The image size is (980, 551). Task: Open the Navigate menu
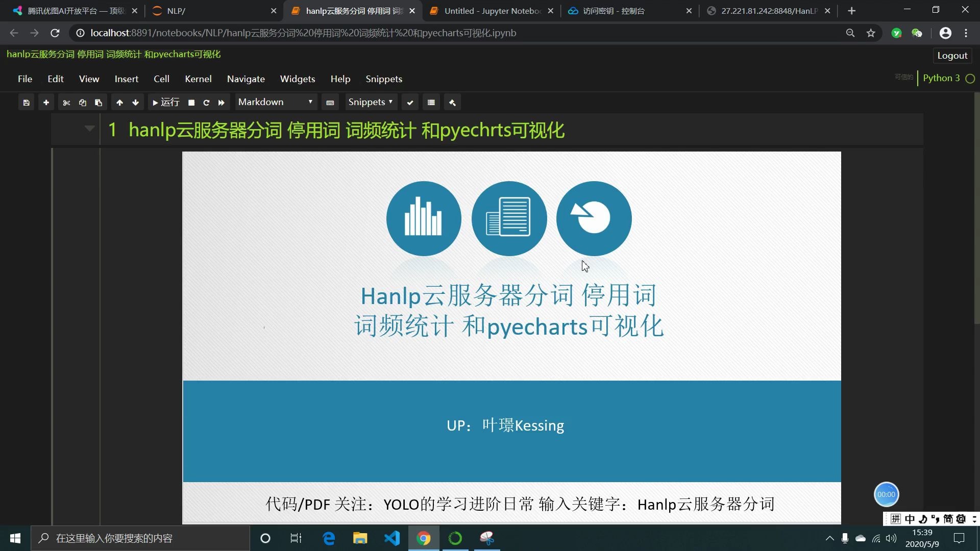[246, 79]
